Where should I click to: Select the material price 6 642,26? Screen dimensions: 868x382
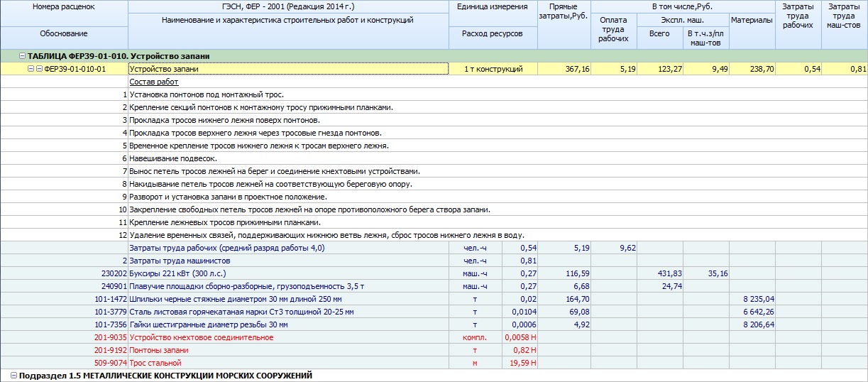[759, 312]
